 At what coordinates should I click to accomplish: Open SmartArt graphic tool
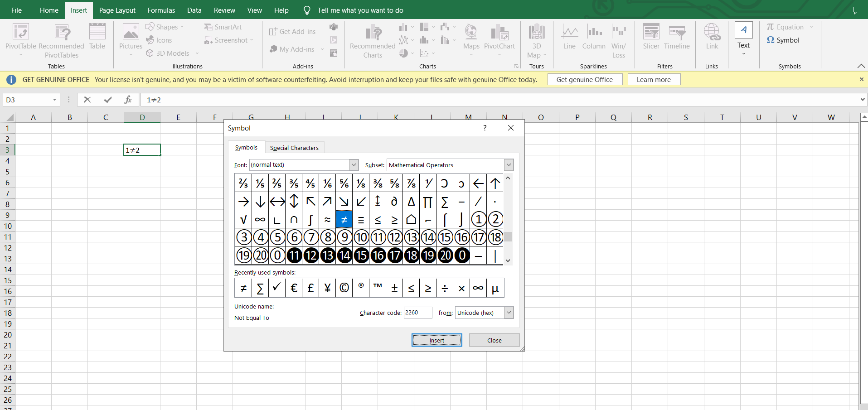223,27
